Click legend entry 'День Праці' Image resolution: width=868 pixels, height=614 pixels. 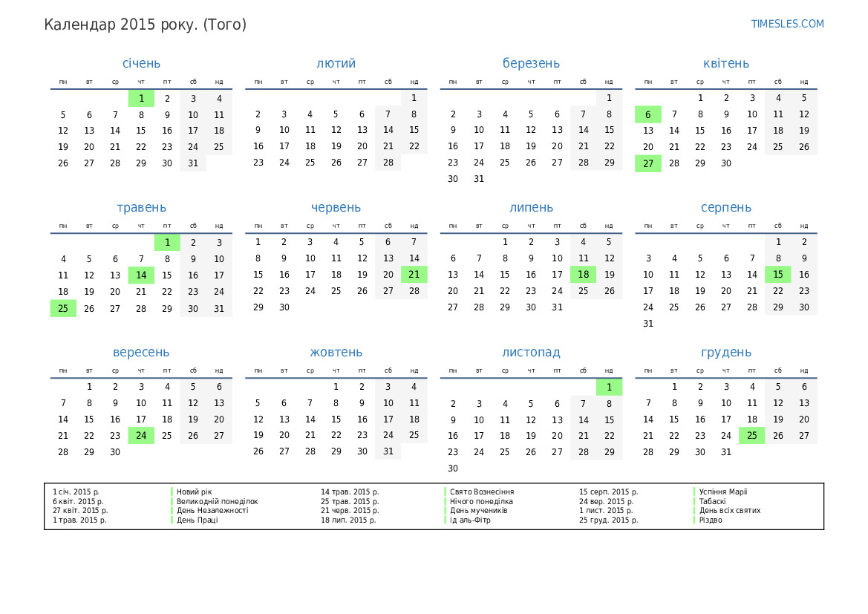pos(197,520)
